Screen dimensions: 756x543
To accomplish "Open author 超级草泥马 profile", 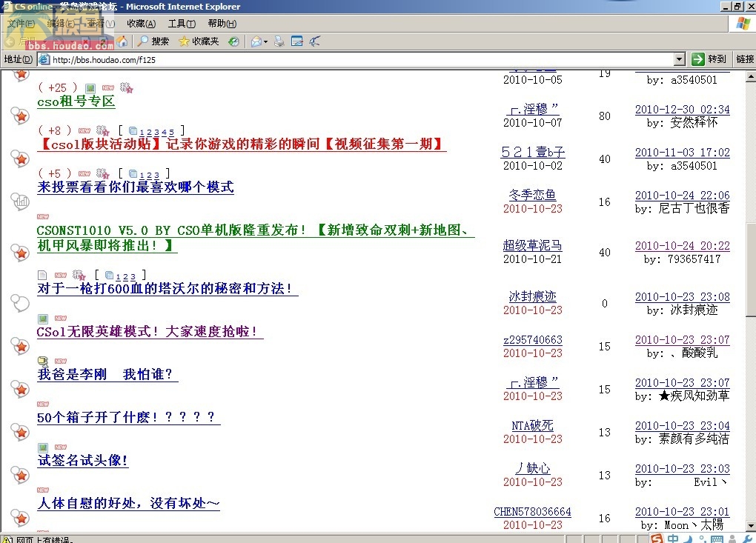I will click(532, 245).
